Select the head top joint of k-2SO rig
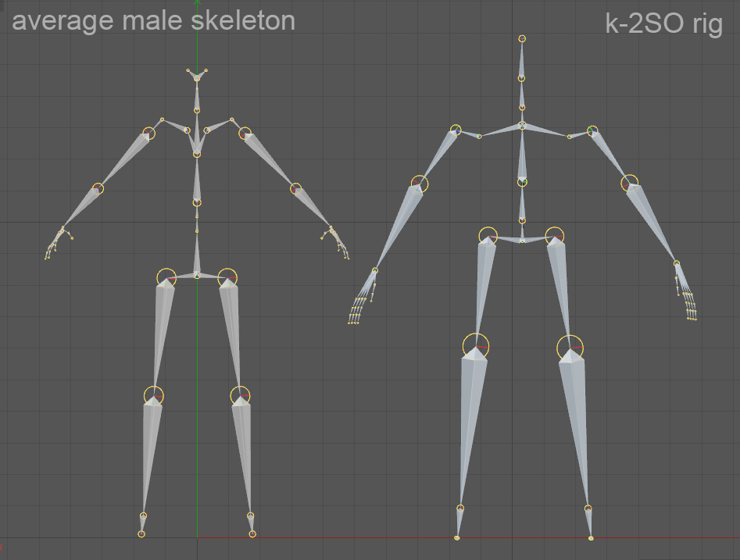The height and width of the screenshot is (560, 740). [x=522, y=38]
